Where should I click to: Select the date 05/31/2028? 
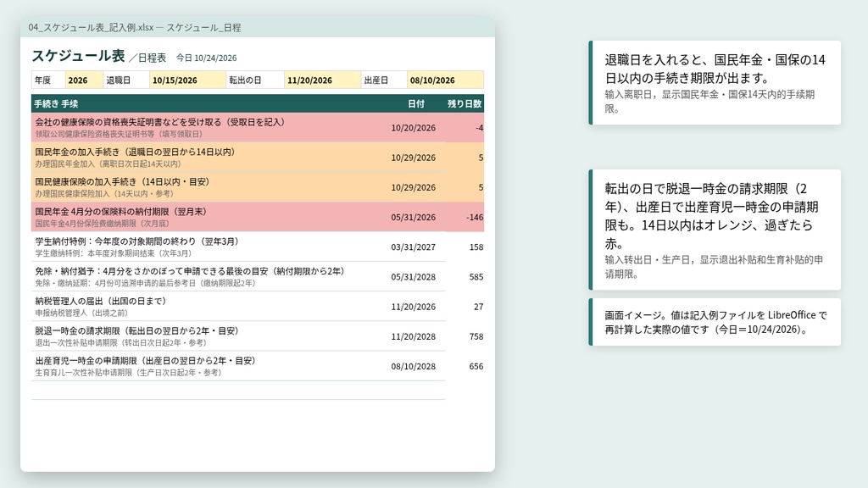[x=413, y=277]
